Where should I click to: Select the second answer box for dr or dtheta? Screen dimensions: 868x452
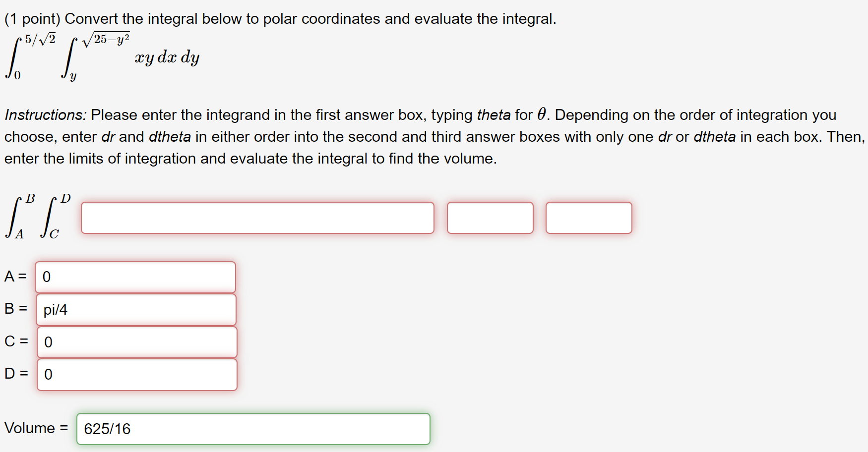490,218
